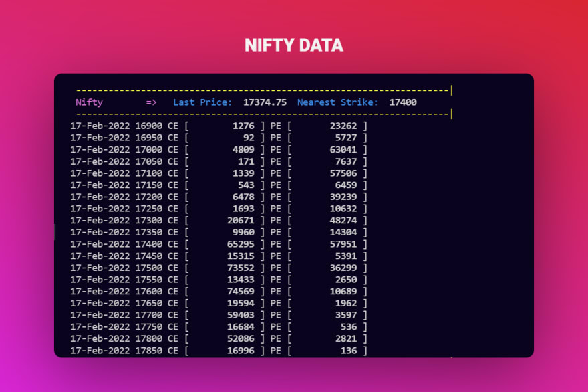Click PE value 2650
Viewport: 588px width, 392px height.
(345, 280)
